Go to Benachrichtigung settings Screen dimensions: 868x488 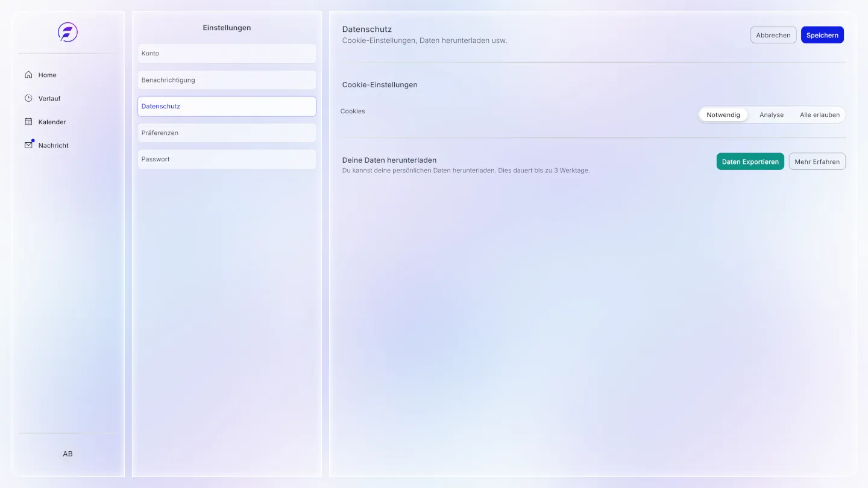(x=227, y=80)
